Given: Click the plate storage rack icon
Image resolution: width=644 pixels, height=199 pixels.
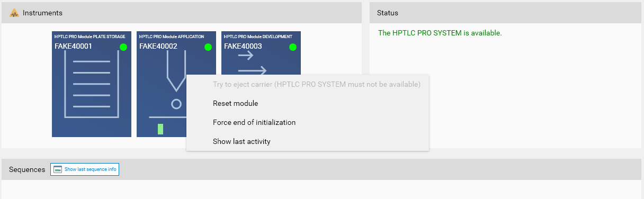Looking at the screenshot, I should pyautogui.click(x=92, y=88).
